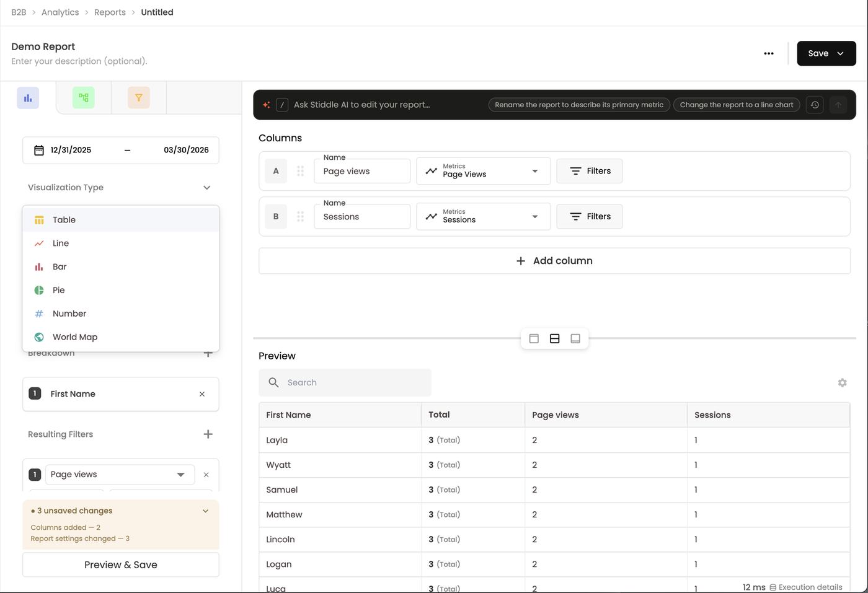Select top-panel-only layout toggle
Image resolution: width=868 pixels, height=593 pixels.
(534, 338)
